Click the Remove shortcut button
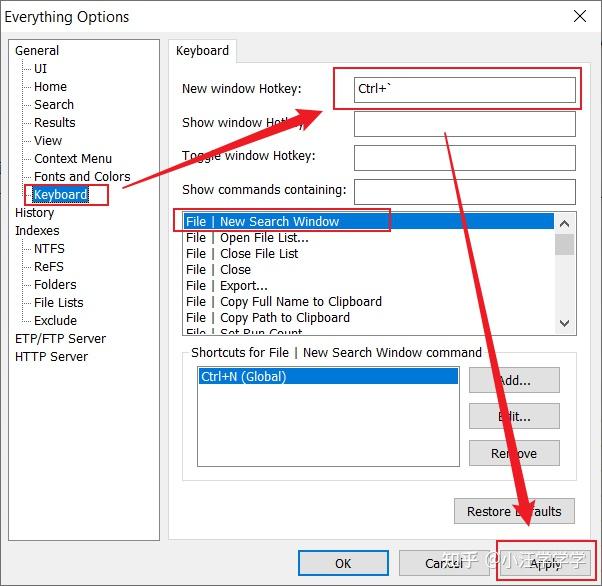 [x=514, y=453]
